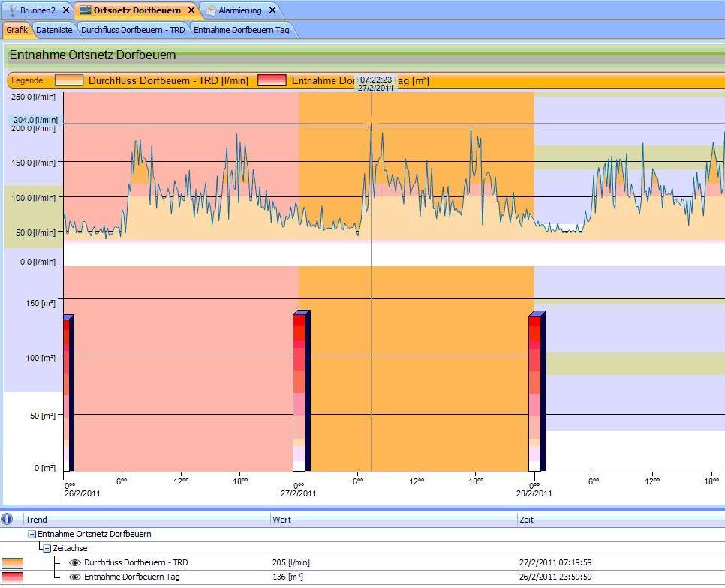The width and height of the screenshot is (725, 588).
Task: Click the info icon in trend table header
Action: (x=8, y=519)
